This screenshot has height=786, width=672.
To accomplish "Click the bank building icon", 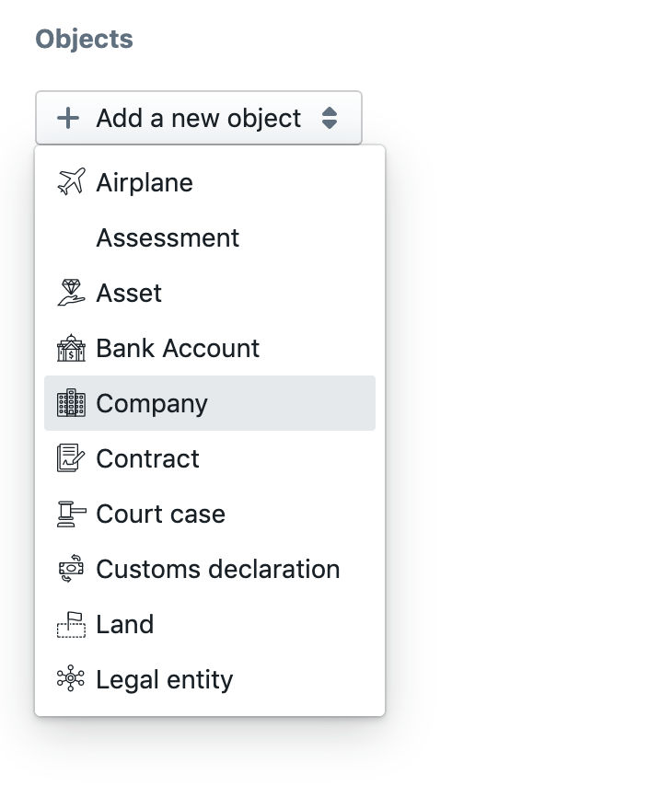I will pos(71,348).
